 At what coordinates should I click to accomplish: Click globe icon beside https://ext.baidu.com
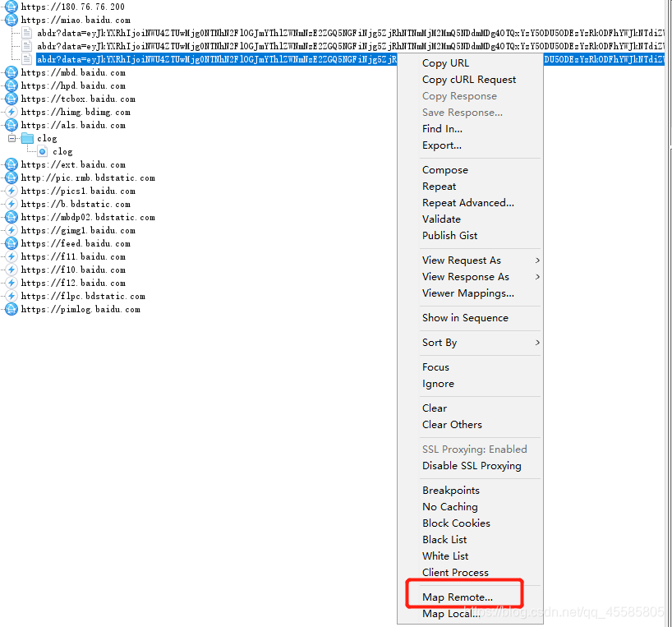click(x=12, y=164)
